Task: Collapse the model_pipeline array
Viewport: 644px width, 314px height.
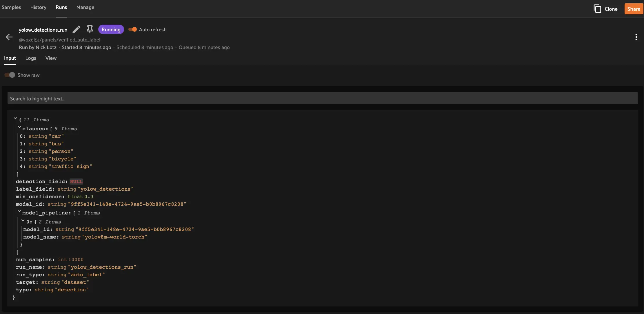Action: click(19, 212)
